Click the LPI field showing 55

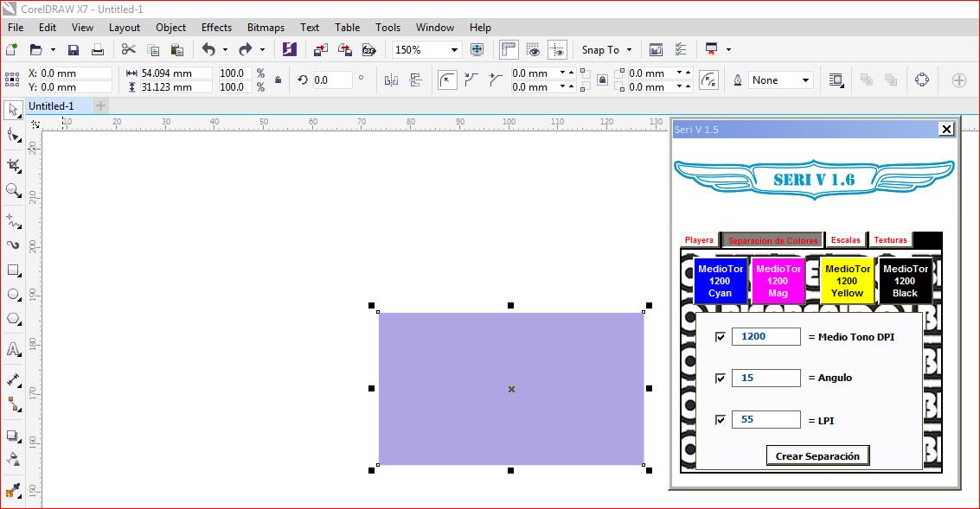pyautogui.click(x=766, y=420)
